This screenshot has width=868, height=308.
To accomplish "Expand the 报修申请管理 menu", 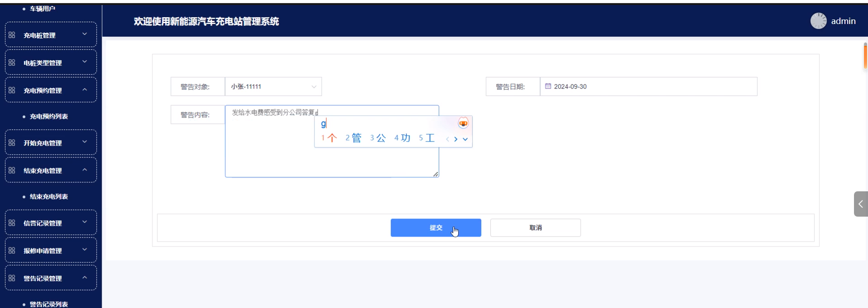I will (51, 250).
